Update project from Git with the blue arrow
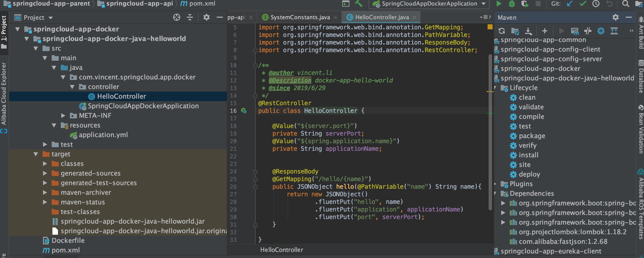This screenshot has width=644, height=258. pyautogui.click(x=570, y=4)
